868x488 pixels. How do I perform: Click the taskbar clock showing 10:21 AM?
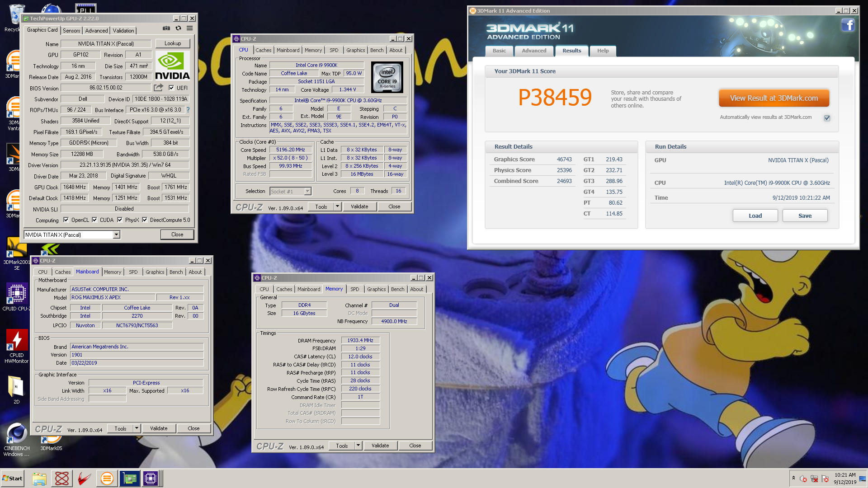[845, 479]
